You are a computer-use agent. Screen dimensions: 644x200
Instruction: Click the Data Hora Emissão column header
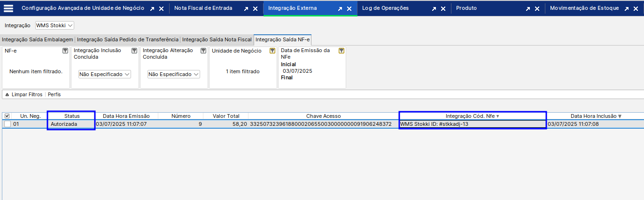pos(126,116)
